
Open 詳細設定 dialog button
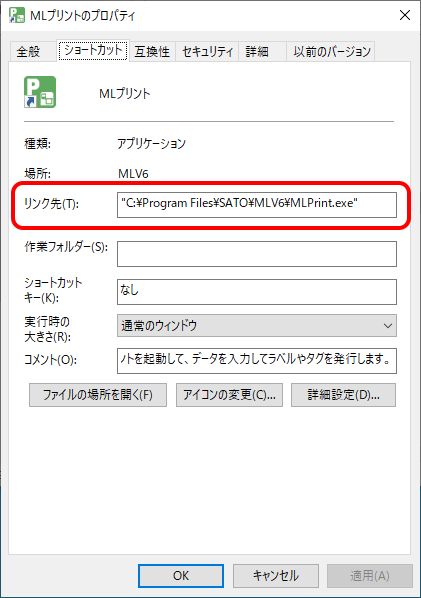(343, 395)
